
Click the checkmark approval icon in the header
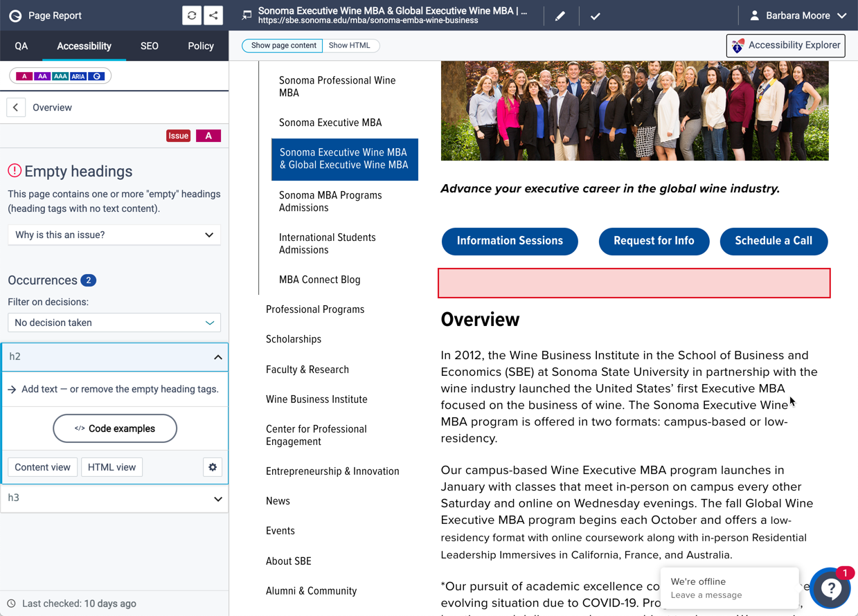pyautogui.click(x=595, y=15)
